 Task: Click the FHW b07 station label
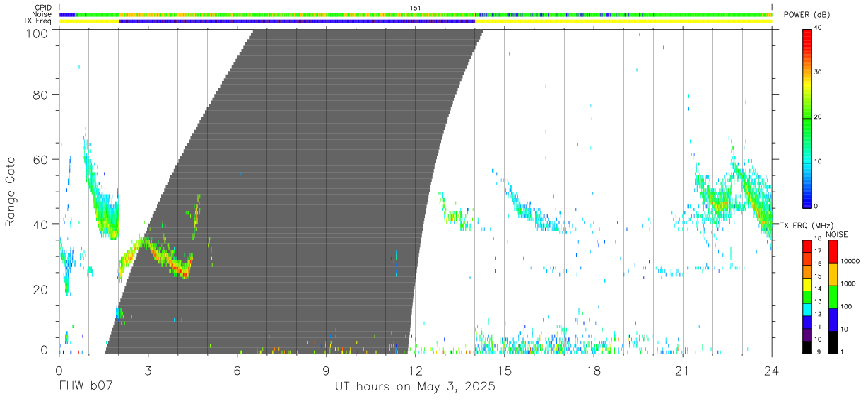(x=85, y=387)
